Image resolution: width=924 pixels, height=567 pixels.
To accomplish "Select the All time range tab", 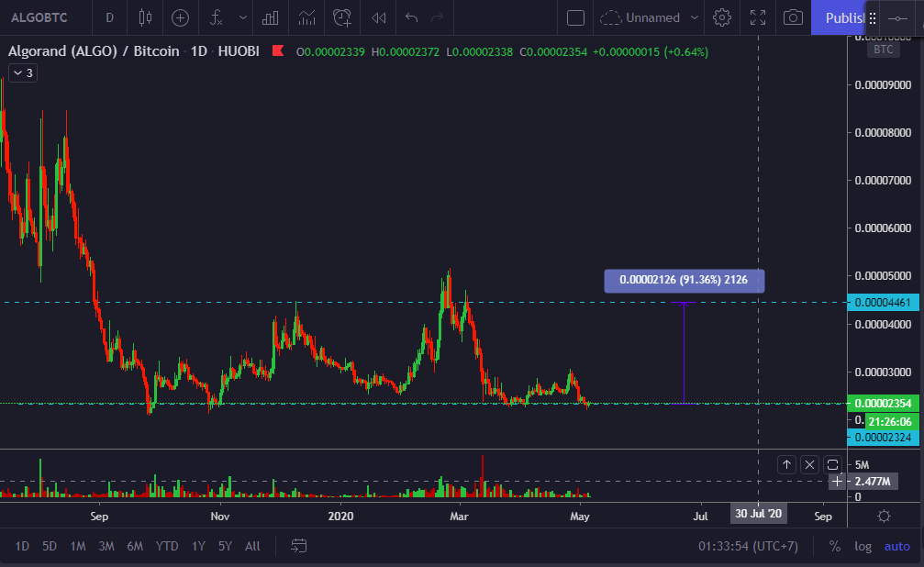I will coord(252,546).
